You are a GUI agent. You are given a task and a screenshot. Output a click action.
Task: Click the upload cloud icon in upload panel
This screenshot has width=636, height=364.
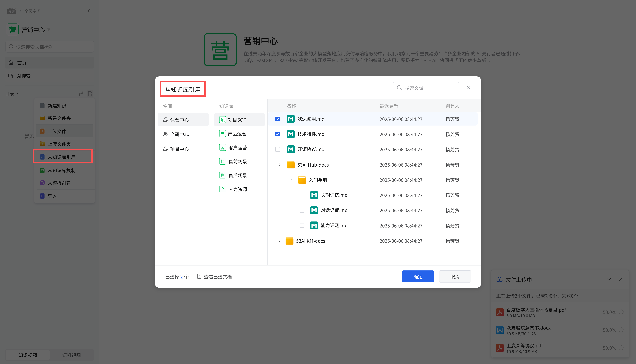click(499, 280)
